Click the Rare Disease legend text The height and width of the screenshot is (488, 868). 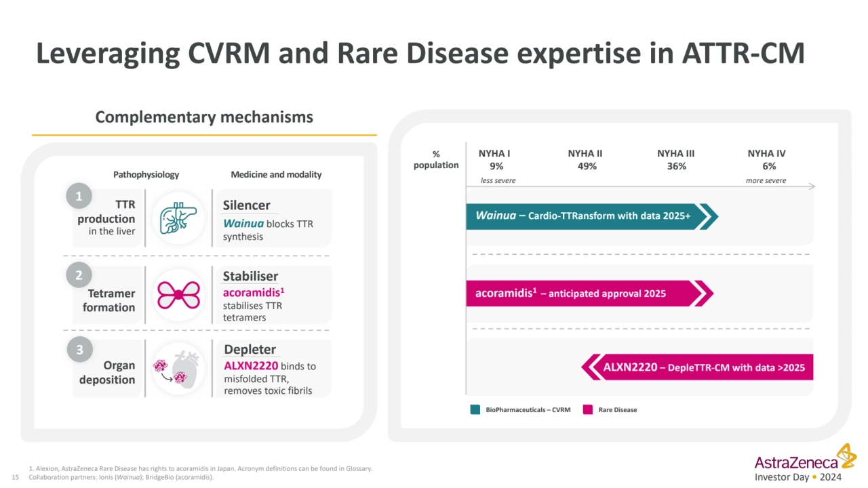point(618,409)
